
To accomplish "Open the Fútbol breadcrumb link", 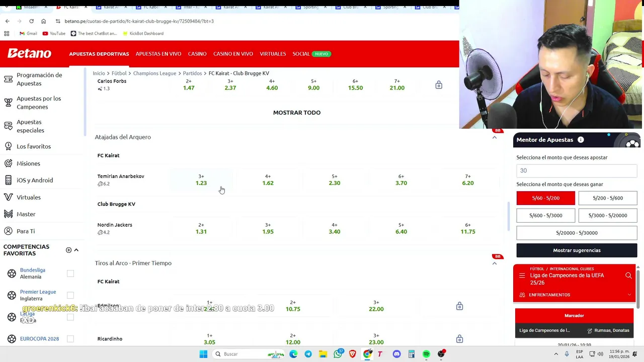I will pos(119,73).
